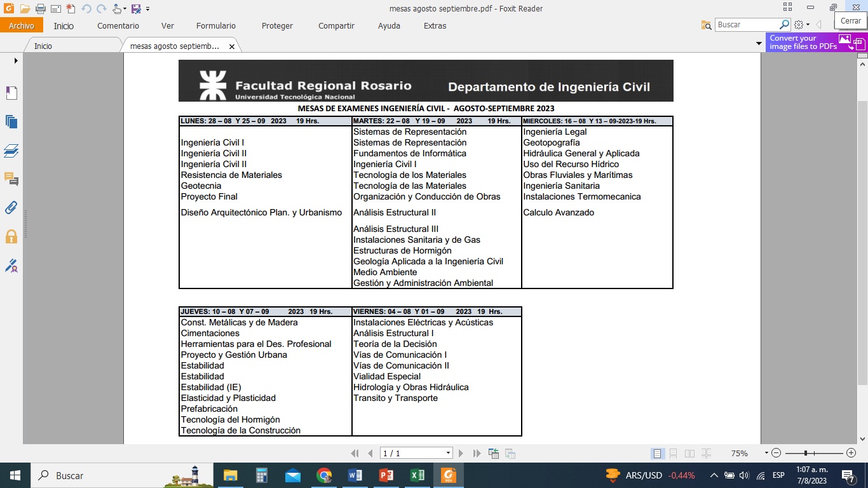The width and height of the screenshot is (868, 488).
Task: Click the save-as purple diskette icon
Action: click(136, 9)
